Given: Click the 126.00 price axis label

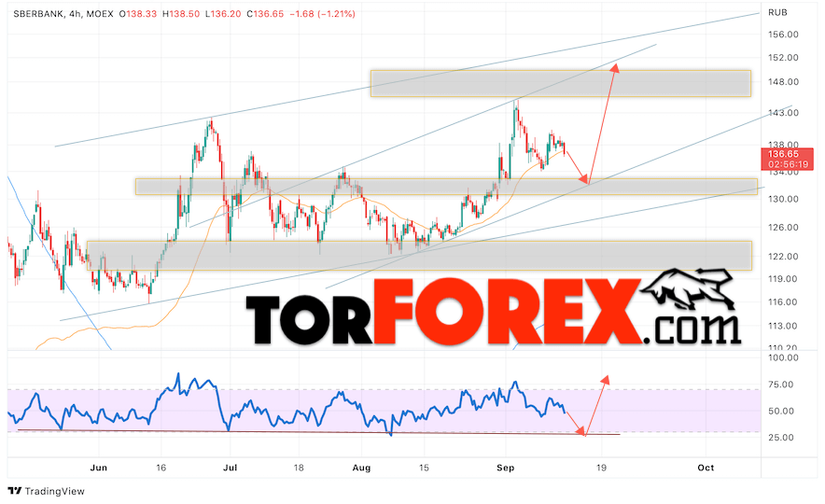Looking at the screenshot, I should [783, 228].
